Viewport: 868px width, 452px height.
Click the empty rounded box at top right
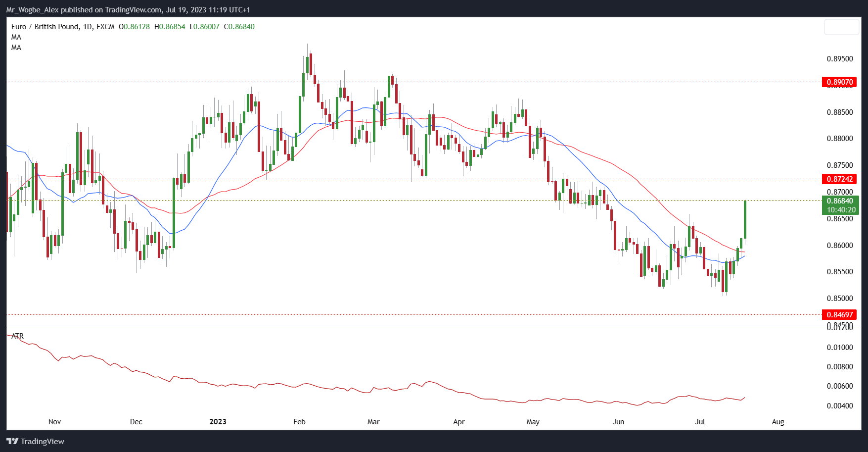pos(842,27)
